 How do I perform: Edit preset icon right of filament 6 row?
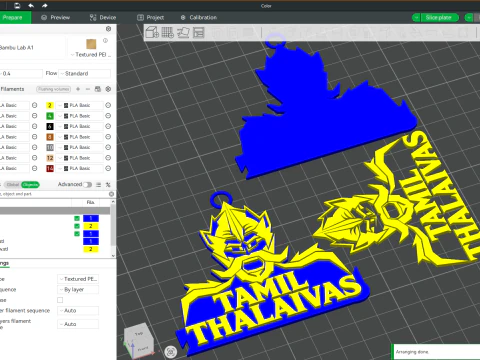click(x=108, y=126)
